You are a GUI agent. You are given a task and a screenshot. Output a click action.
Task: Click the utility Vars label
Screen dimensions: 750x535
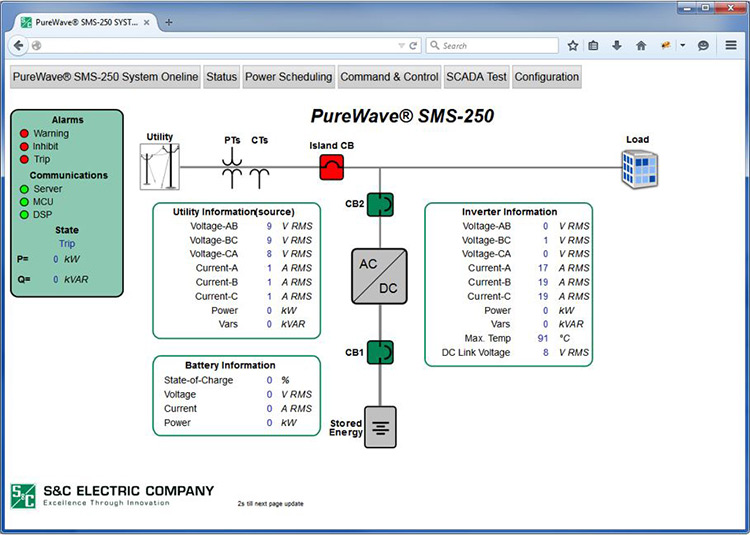pos(228,324)
